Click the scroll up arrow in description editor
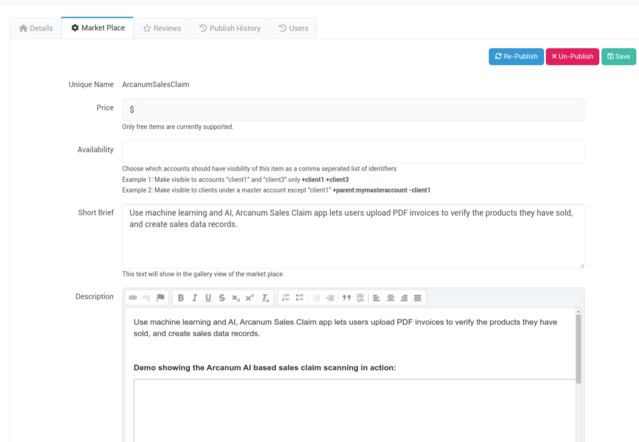639x442 pixels. pyautogui.click(x=578, y=312)
